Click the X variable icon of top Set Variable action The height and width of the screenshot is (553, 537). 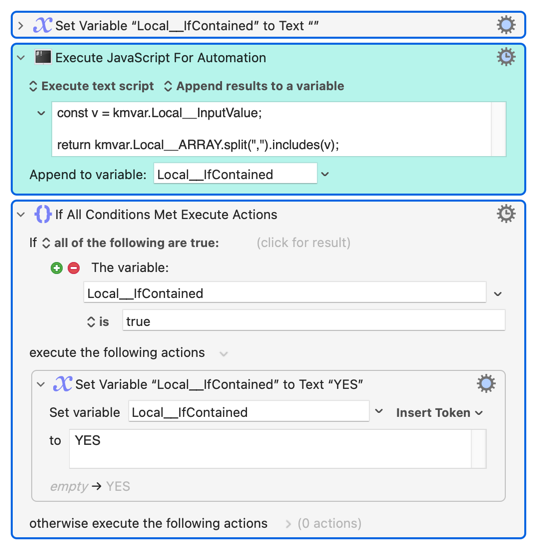pos(43,25)
